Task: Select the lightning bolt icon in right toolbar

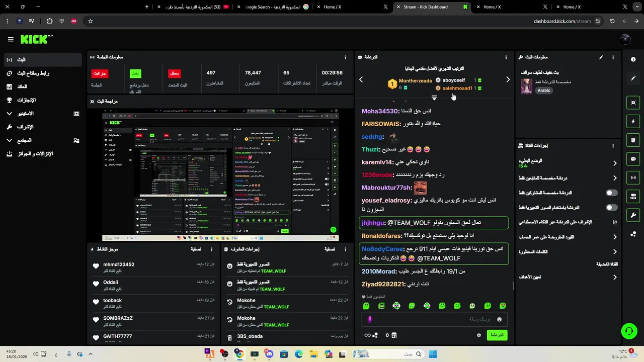Action: coord(633,121)
